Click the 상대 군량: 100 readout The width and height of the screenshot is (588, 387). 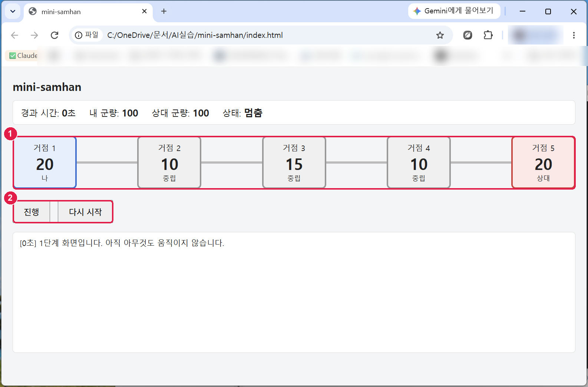click(x=181, y=113)
